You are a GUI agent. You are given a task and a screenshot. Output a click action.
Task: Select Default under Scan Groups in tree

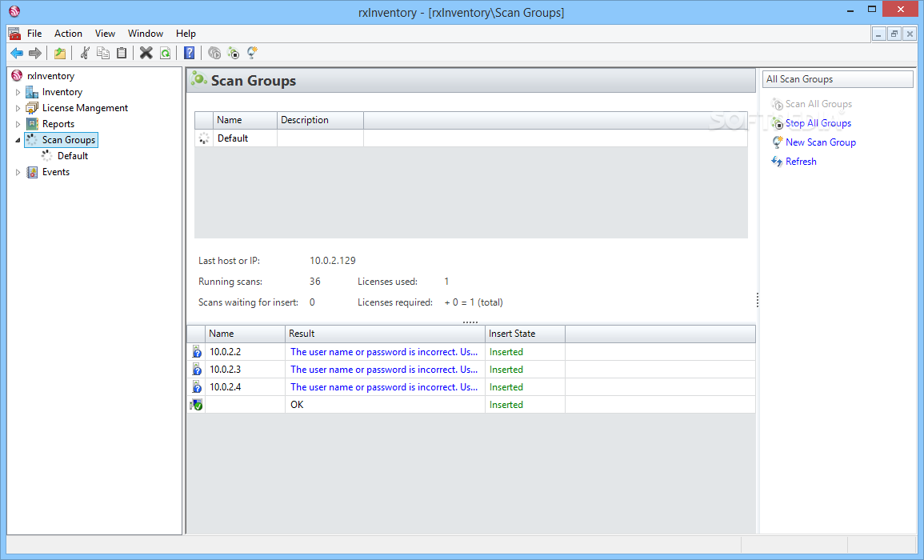[x=73, y=156]
